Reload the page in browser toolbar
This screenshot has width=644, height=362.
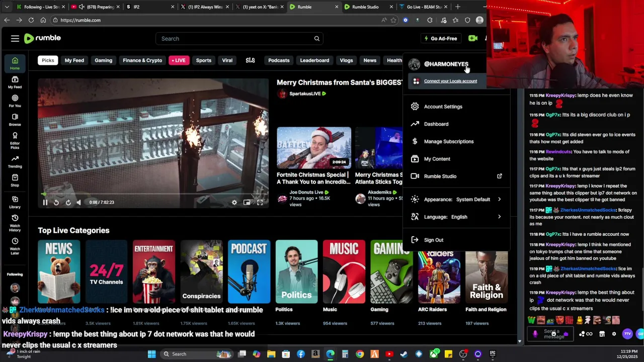click(x=31, y=20)
